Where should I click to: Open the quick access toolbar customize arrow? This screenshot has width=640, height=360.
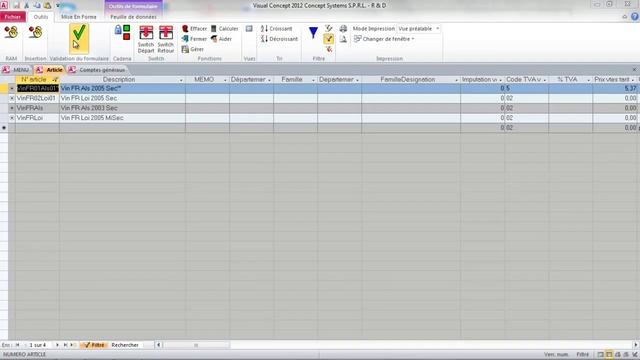(58, 5)
